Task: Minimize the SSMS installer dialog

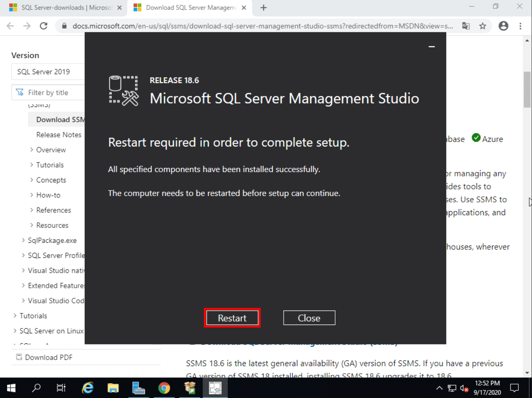Action: (x=431, y=47)
